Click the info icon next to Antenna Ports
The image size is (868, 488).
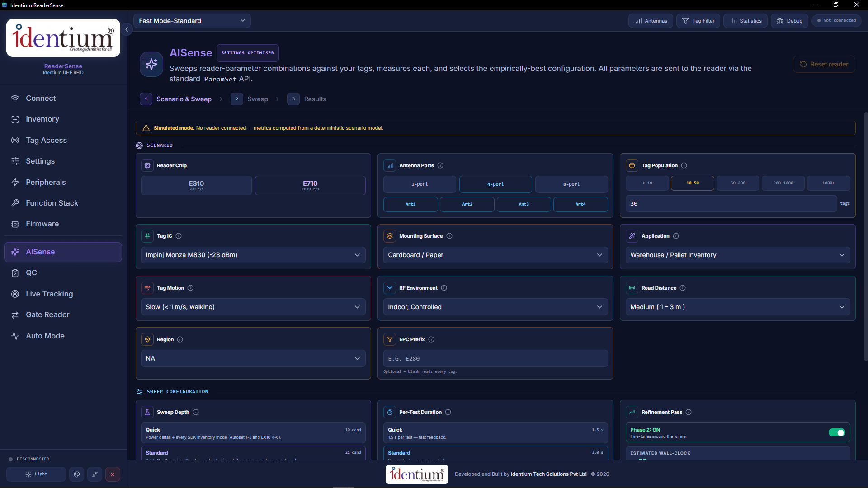440,165
